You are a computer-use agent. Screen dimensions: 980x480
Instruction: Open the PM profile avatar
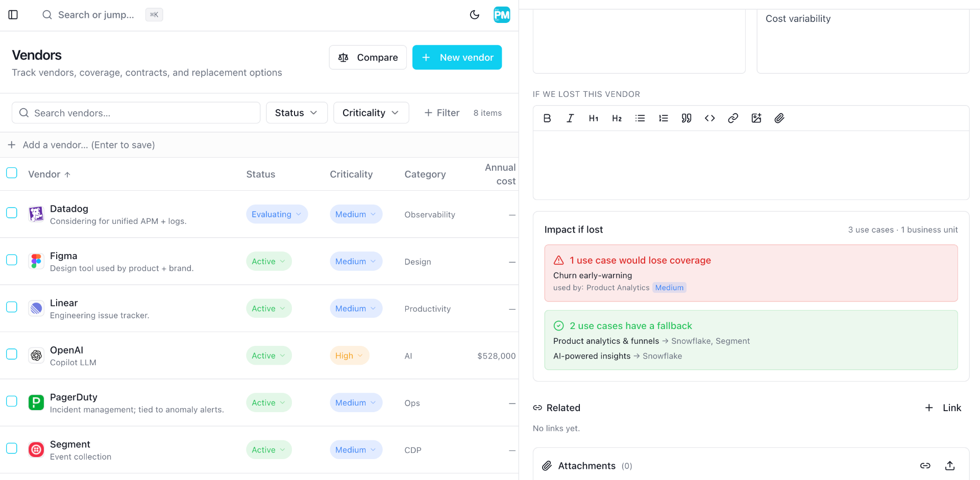point(502,15)
